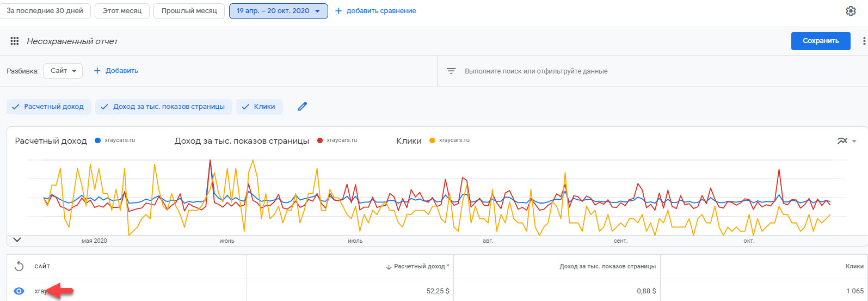Toggle the eye visibility for xraycars row

[19, 291]
